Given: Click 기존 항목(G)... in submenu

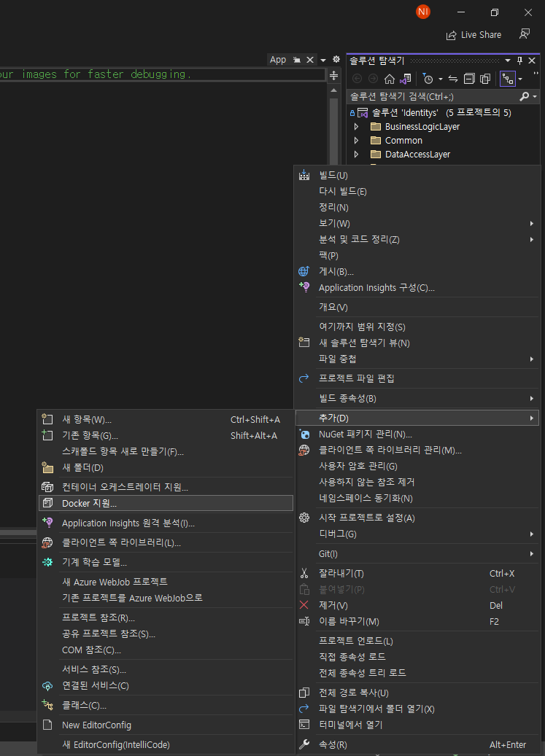Looking at the screenshot, I should (x=166, y=436).
